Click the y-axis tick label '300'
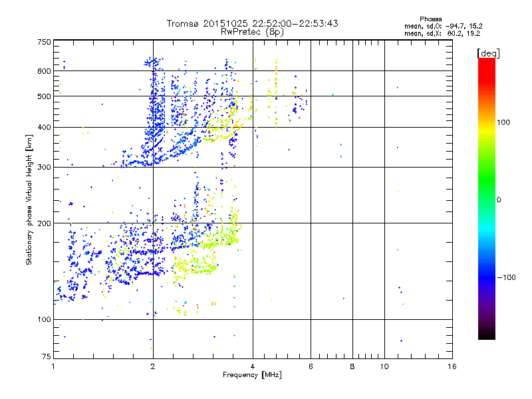The height and width of the screenshot is (399, 532). pyautogui.click(x=44, y=168)
